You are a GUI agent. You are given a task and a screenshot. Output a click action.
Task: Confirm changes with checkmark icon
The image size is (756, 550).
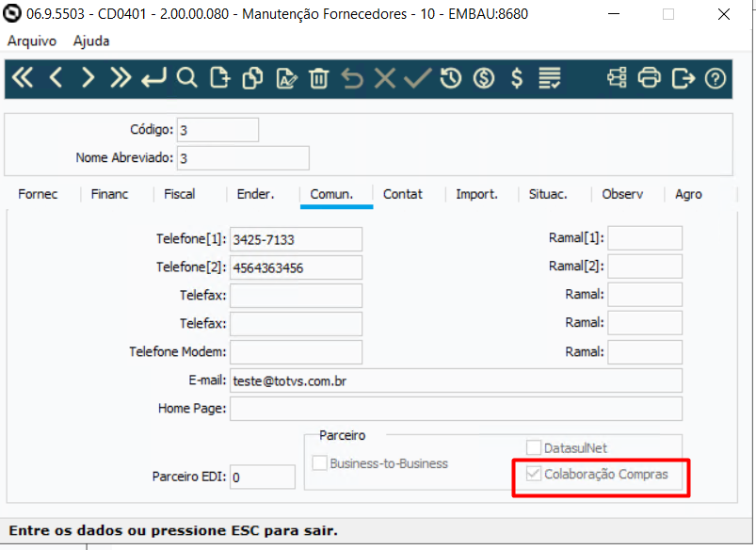click(x=417, y=77)
